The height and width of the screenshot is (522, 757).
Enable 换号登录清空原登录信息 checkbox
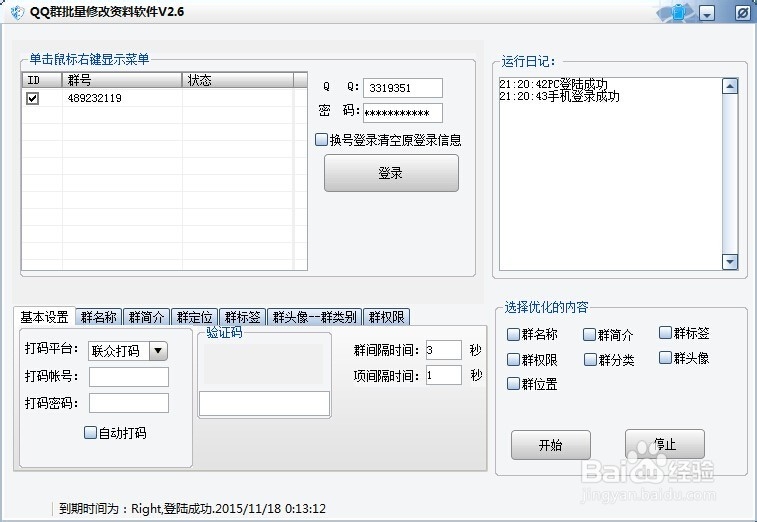(321, 140)
